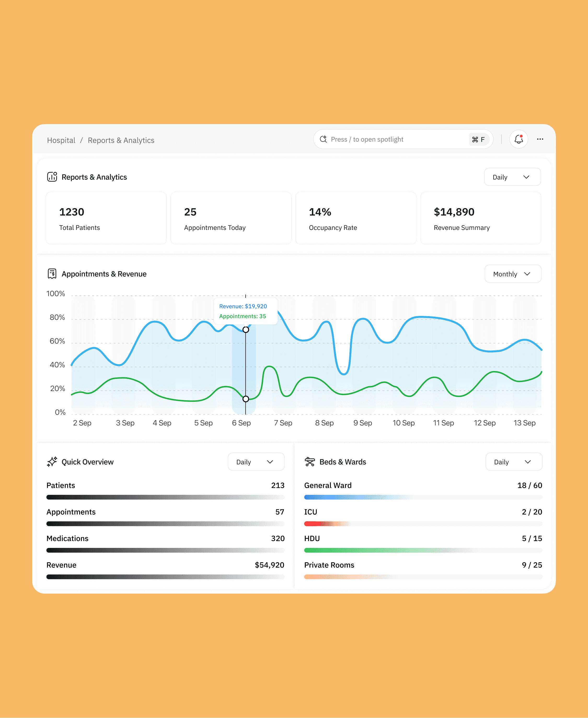Expand the Beds & Wards Daily dropdown
Screen dimensions: 588x718
click(514, 462)
